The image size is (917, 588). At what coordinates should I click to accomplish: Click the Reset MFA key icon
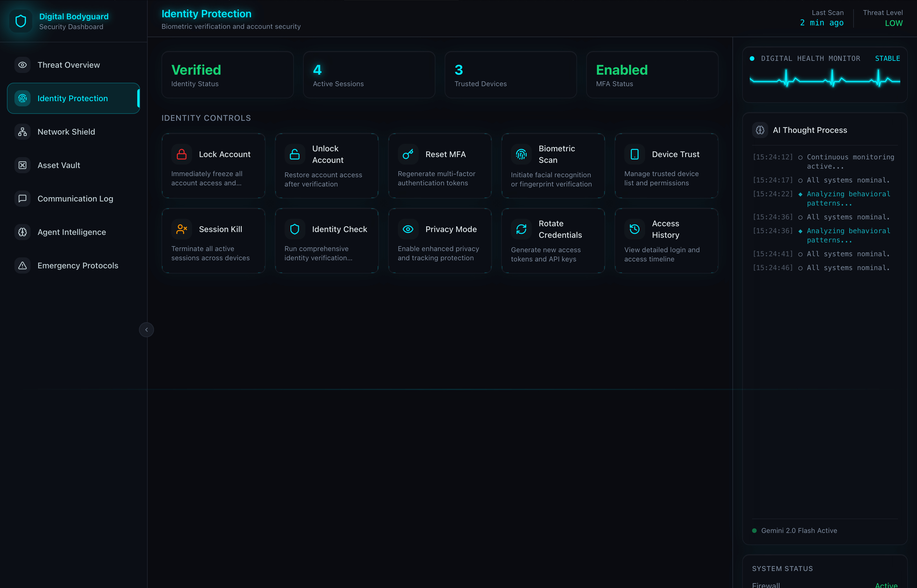(x=408, y=154)
